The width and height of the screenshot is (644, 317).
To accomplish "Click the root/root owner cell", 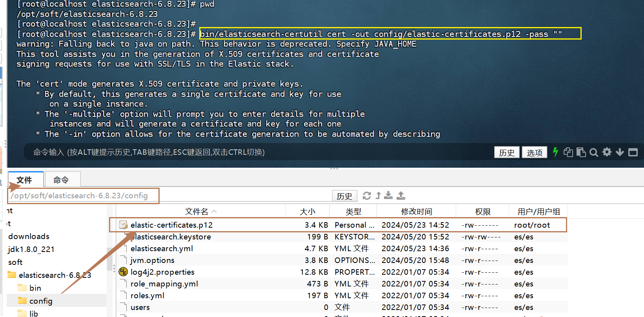I will pos(532,225).
